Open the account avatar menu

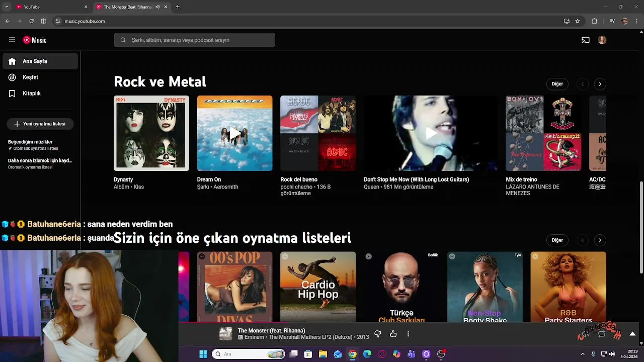[602, 40]
